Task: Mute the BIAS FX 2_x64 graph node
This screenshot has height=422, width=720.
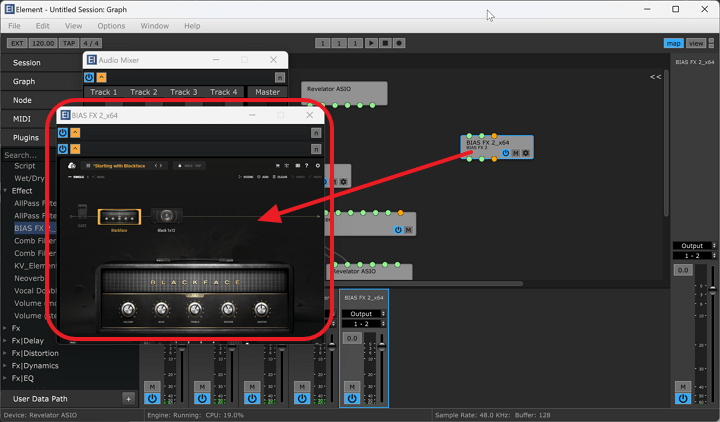Action: pos(516,153)
